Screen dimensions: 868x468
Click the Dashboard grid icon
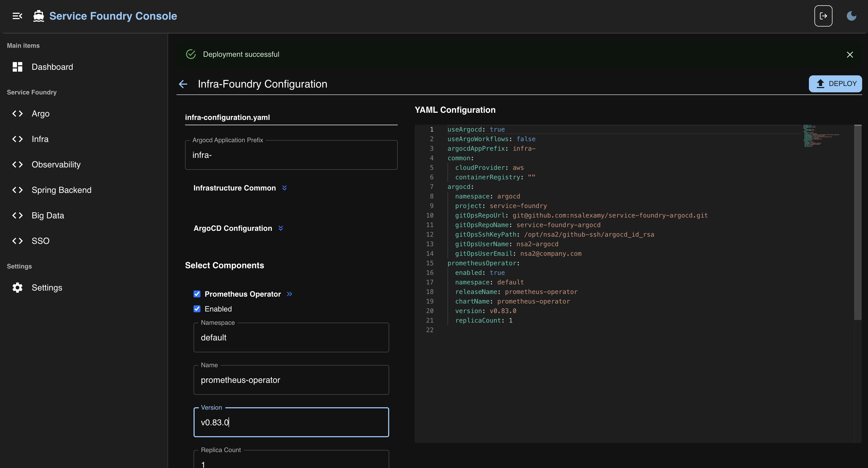pyautogui.click(x=17, y=67)
